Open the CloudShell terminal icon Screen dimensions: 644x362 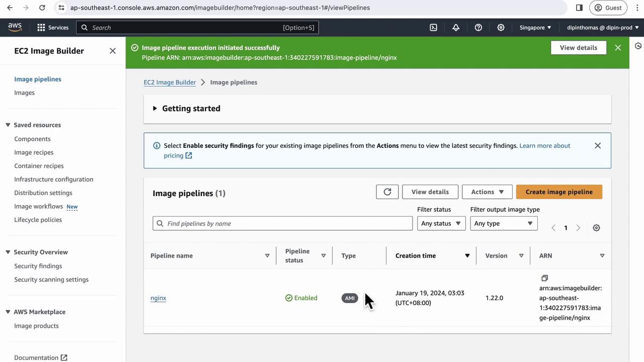pyautogui.click(x=433, y=28)
